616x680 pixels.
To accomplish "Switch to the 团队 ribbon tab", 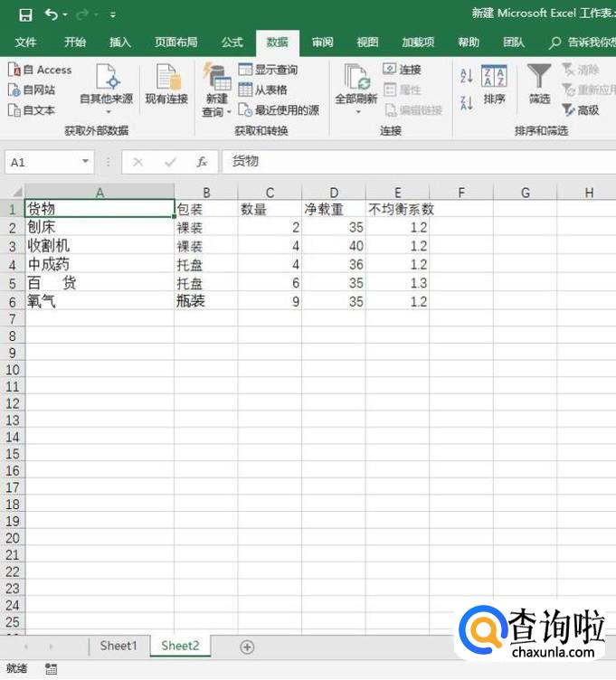I will (x=514, y=42).
